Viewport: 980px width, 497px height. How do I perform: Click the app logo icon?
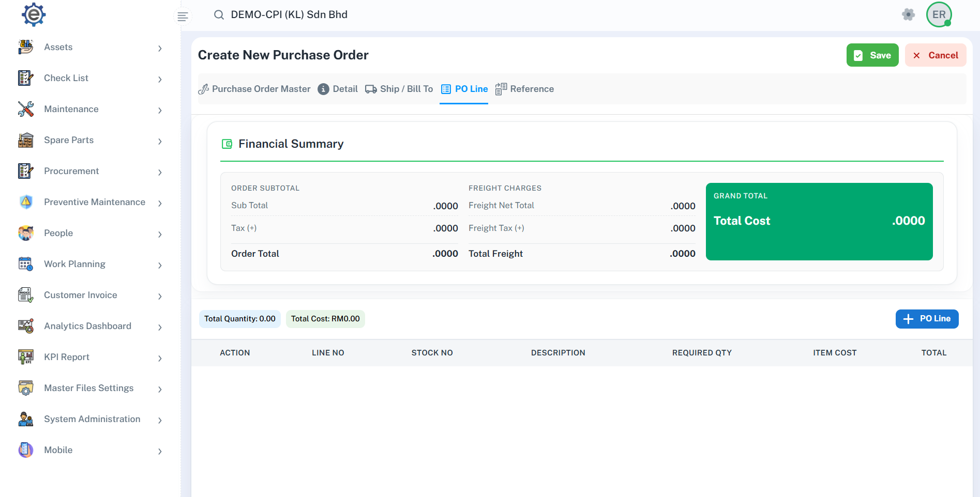pyautogui.click(x=34, y=14)
